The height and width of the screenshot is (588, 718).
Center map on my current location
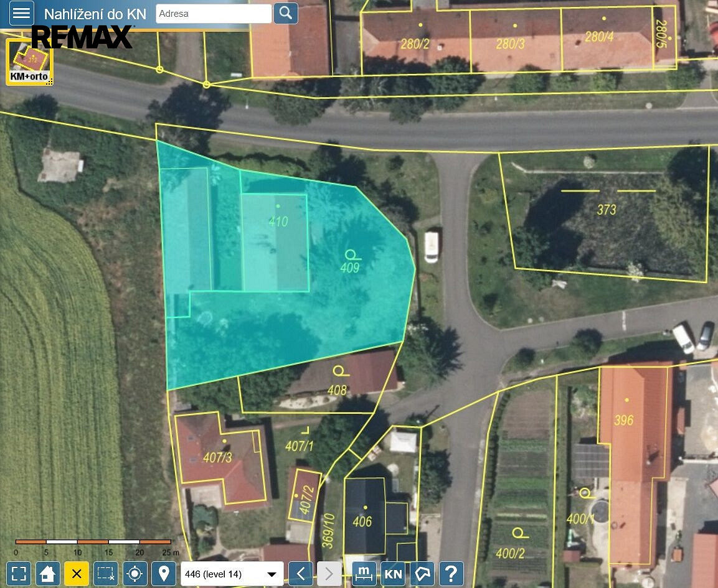point(135,573)
